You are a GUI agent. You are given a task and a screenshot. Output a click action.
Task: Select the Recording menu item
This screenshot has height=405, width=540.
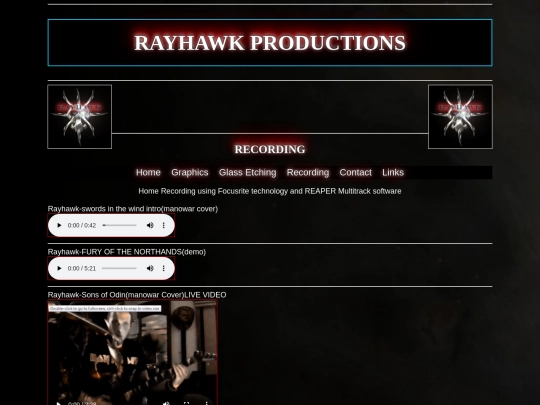coord(308,173)
